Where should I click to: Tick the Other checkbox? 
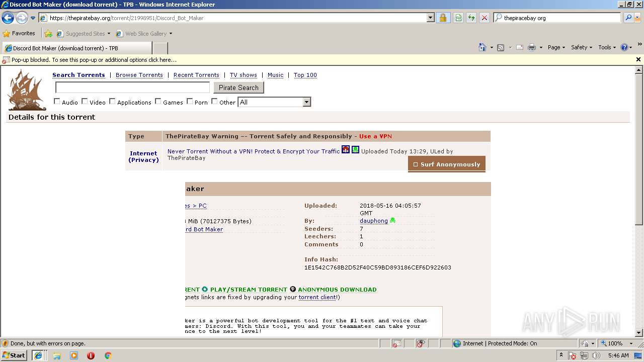pos(214,102)
